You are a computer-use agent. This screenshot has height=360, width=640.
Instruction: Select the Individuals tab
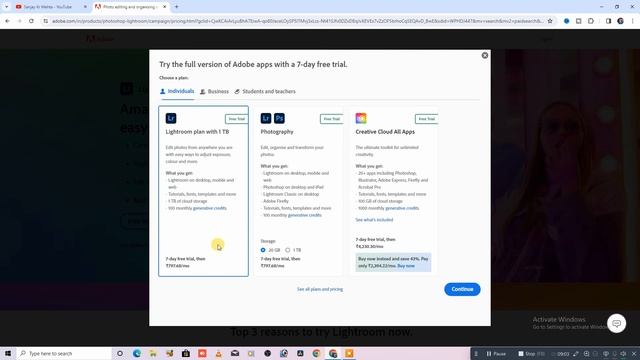pyautogui.click(x=177, y=91)
